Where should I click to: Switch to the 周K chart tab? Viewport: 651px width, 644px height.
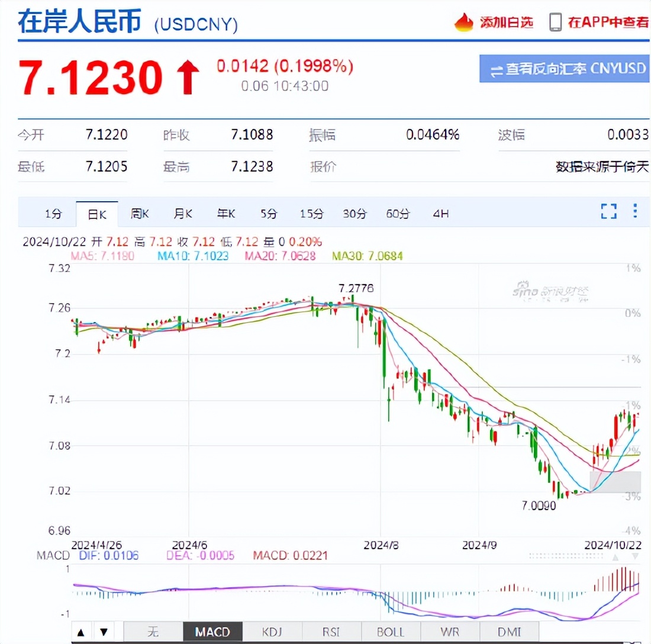point(140,214)
